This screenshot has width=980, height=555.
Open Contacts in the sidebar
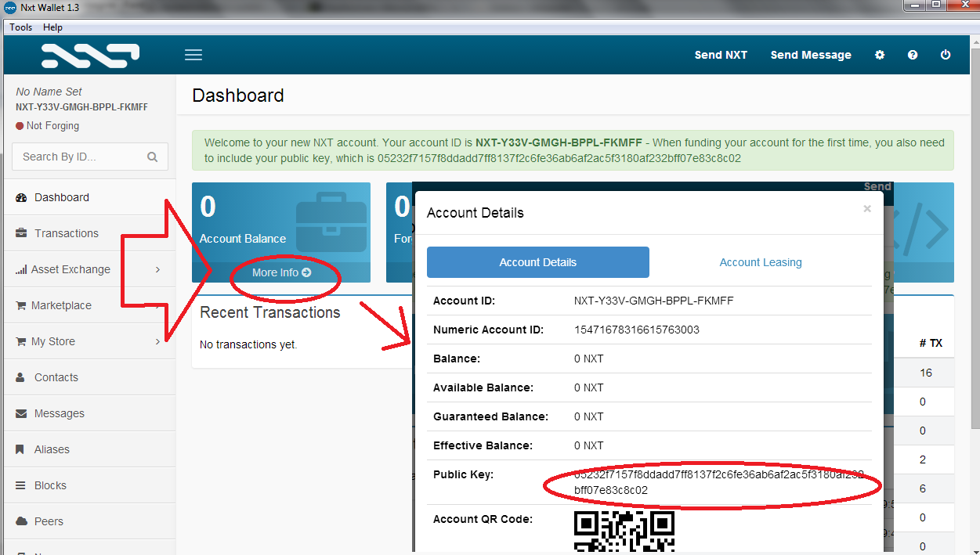click(89, 377)
